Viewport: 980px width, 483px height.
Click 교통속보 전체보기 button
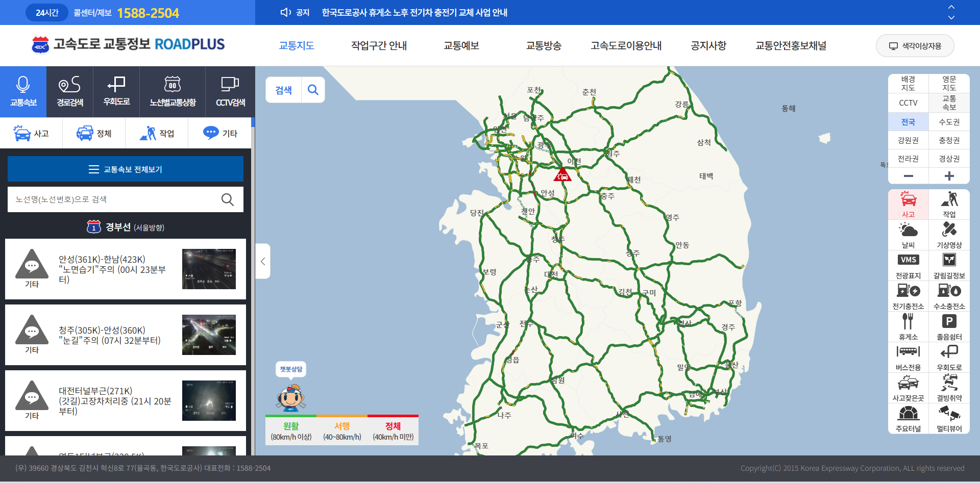point(126,169)
